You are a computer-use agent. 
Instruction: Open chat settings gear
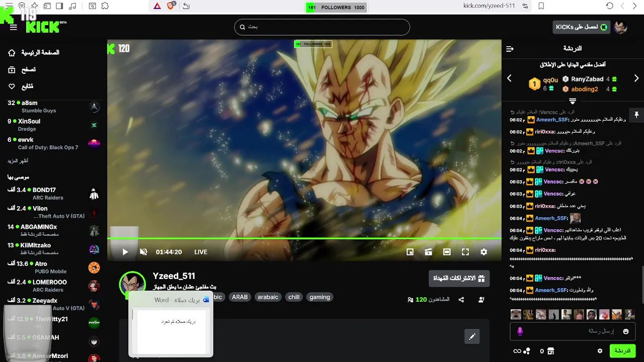coord(600,351)
